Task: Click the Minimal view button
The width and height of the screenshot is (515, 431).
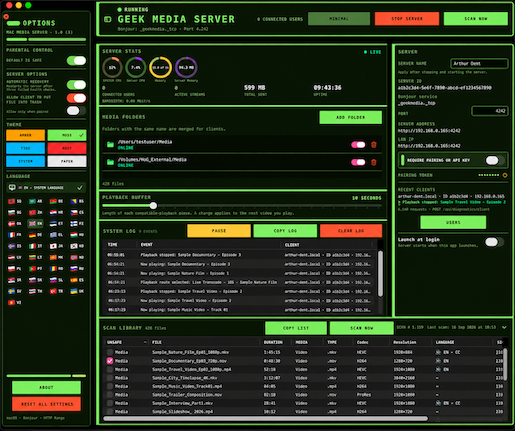Action: [x=339, y=19]
